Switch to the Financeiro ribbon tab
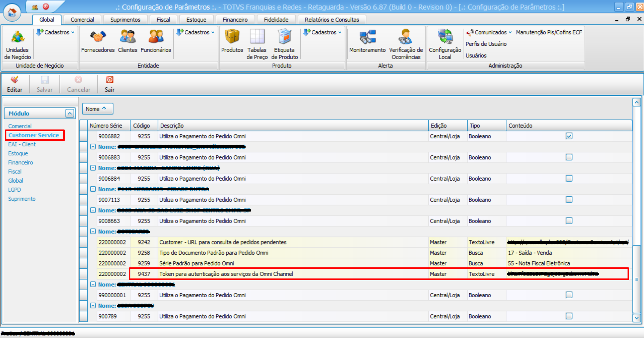644x338 pixels. click(x=235, y=20)
